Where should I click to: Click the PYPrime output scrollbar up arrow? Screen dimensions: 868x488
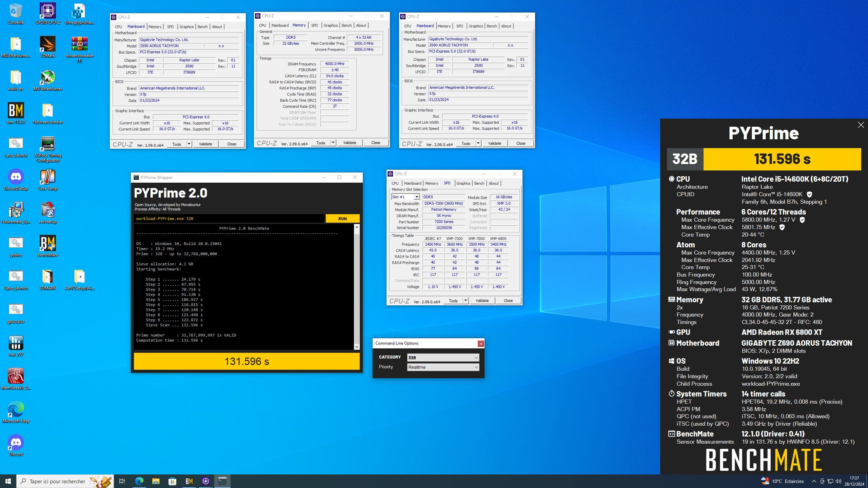(357, 227)
